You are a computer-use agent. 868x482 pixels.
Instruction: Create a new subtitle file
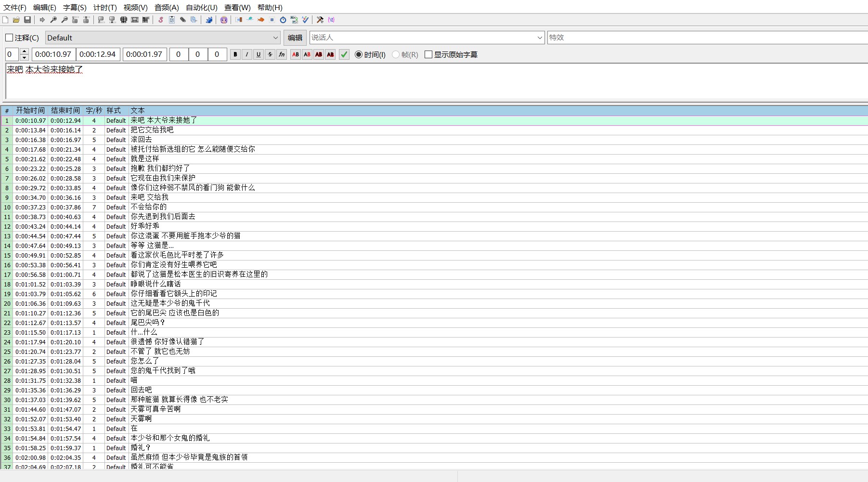pyautogui.click(x=5, y=20)
